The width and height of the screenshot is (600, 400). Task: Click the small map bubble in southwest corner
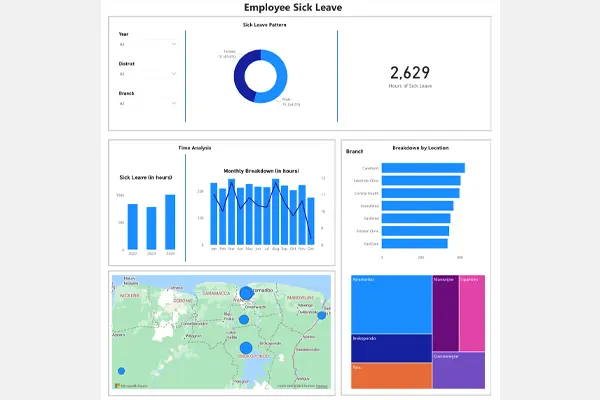pos(121,371)
